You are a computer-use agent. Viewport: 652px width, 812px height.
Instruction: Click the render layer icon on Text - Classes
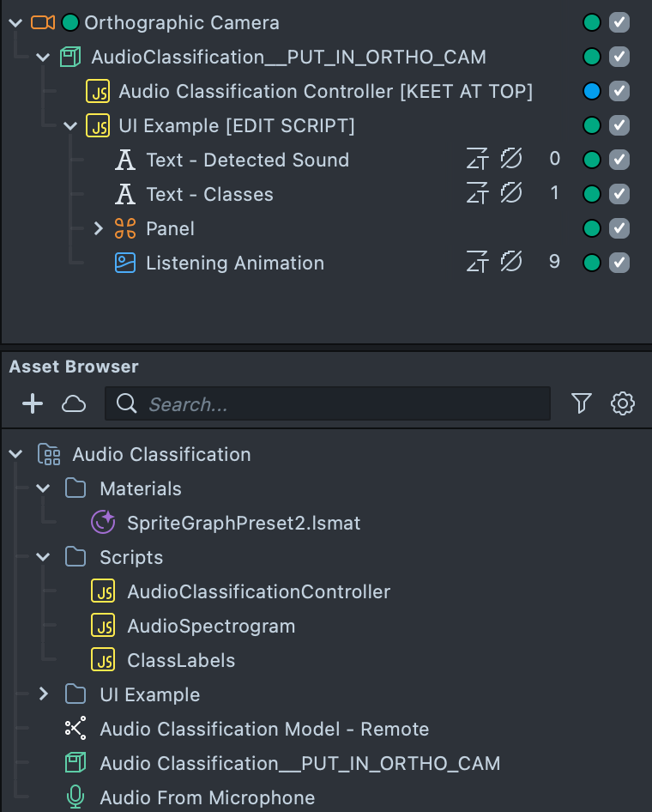coord(477,194)
